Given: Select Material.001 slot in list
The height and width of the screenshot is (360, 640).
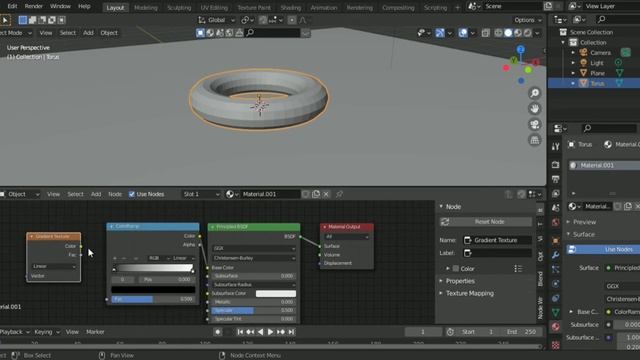Looking at the screenshot, I should 604,165.
